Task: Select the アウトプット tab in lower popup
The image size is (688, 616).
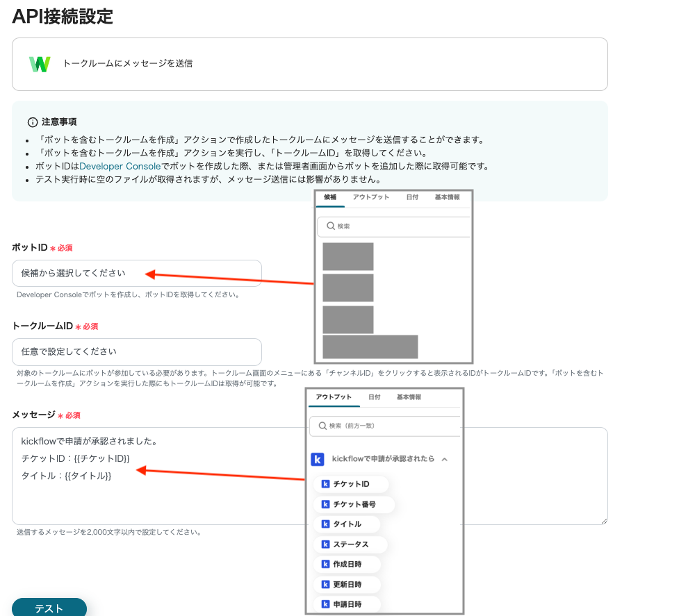Action: [x=334, y=397]
